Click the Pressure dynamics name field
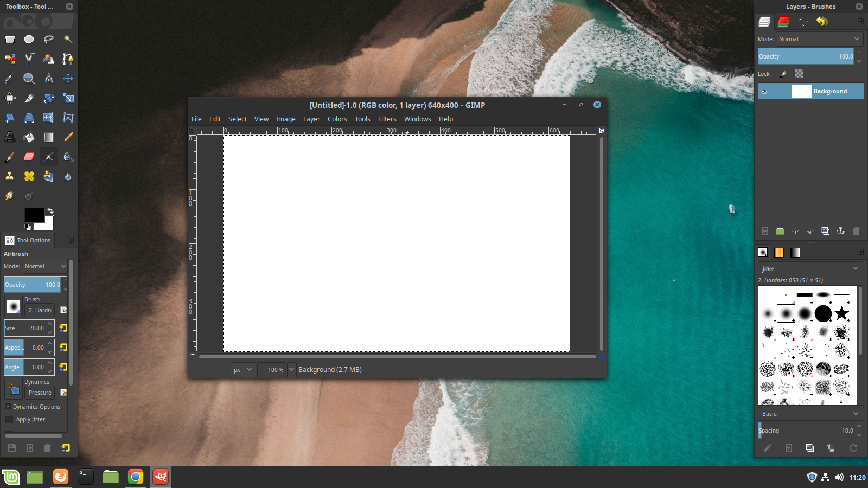868x488 pixels. (40, 393)
